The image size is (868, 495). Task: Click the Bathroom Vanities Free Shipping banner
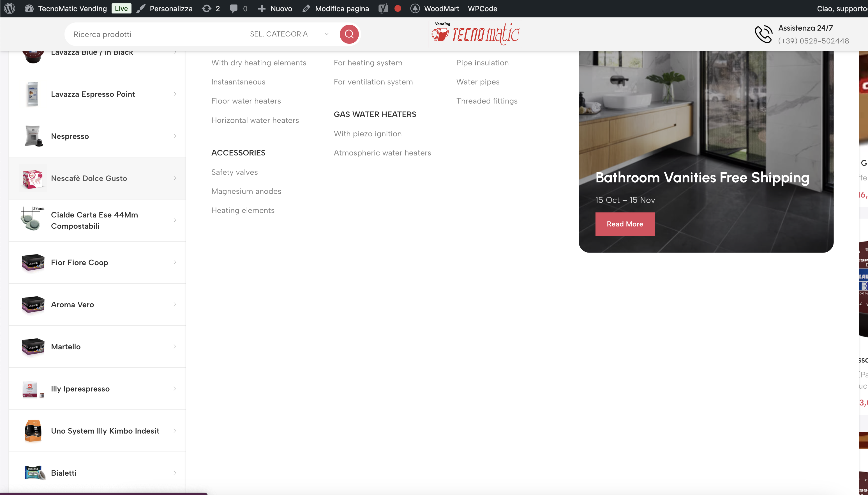(x=706, y=152)
